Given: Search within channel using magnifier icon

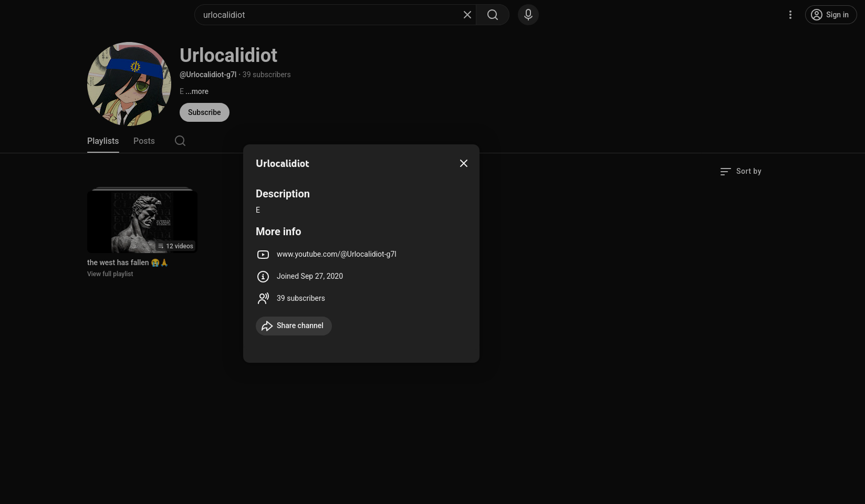Looking at the screenshot, I should click(x=180, y=141).
